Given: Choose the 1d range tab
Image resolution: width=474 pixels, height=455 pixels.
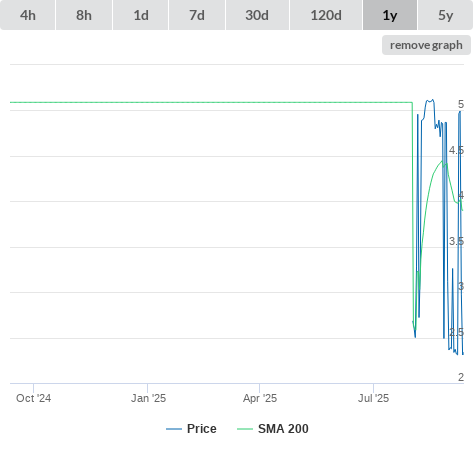Looking at the screenshot, I should point(141,15).
